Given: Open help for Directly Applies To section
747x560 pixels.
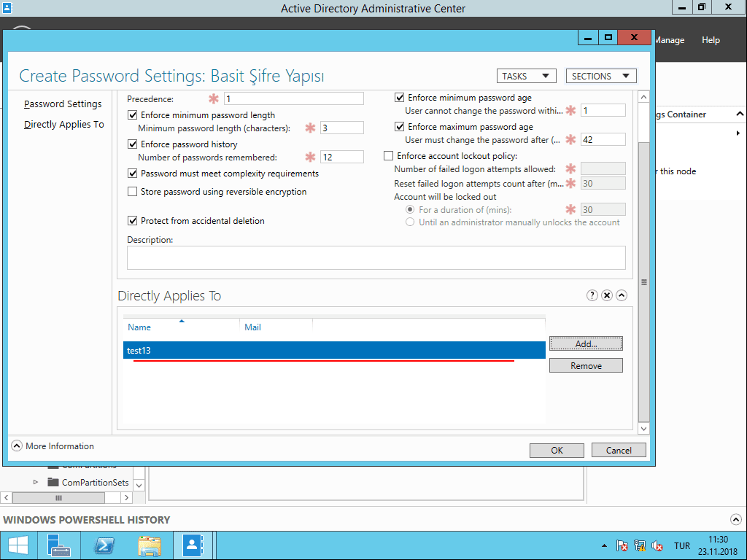Looking at the screenshot, I should 592,296.
